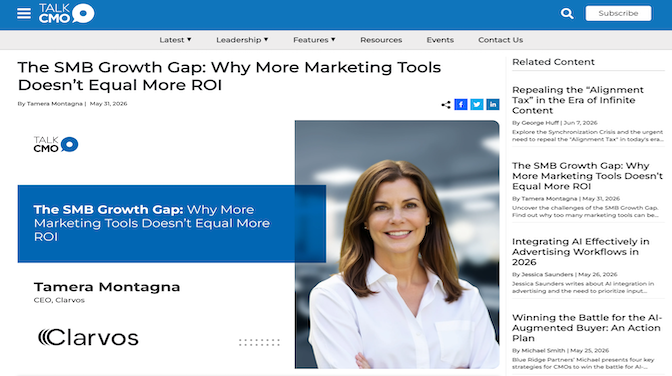Click excerpt 'Blue Ridge Partners' Michael presents'
Viewport: 672px width, 376px height.
click(x=583, y=363)
